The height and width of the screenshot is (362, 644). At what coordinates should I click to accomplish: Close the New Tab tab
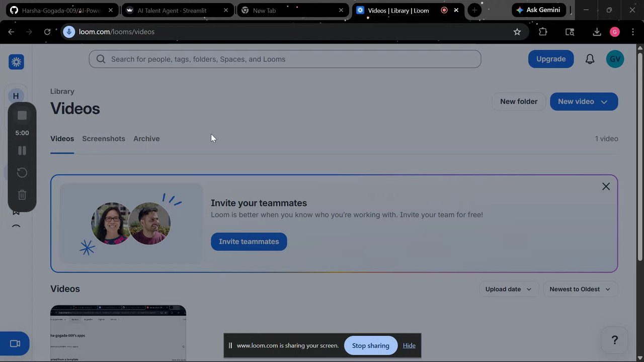coord(341,10)
